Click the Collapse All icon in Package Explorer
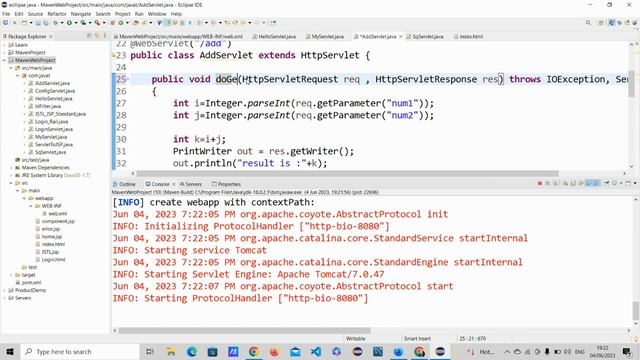Screen dimensions: 640x360 point(89,36)
